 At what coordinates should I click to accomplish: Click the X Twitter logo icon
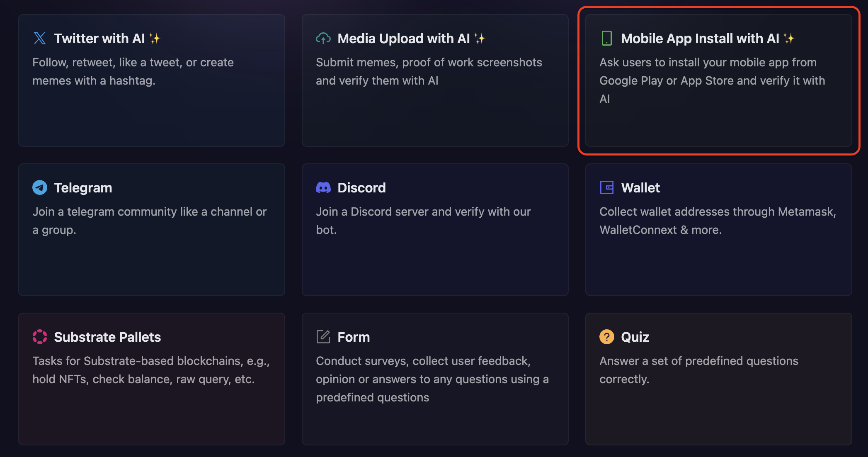tap(40, 38)
